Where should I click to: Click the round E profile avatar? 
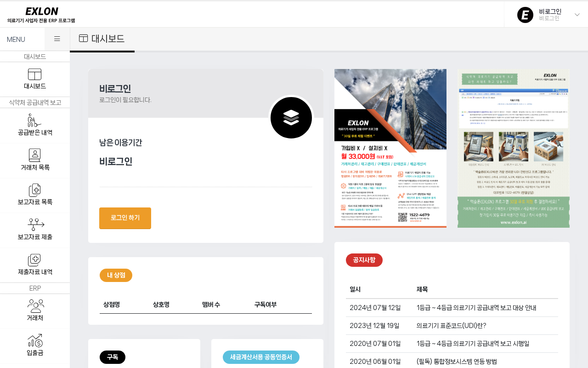click(525, 15)
